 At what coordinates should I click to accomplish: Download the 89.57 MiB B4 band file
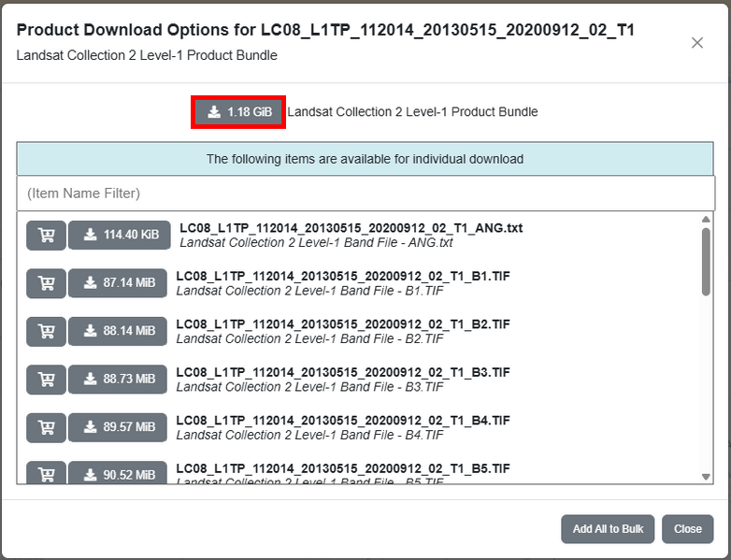(118, 427)
